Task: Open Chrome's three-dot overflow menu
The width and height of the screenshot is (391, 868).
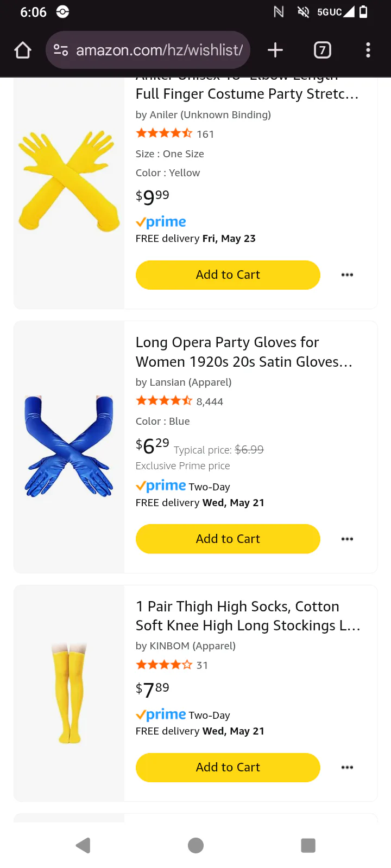Action: pyautogui.click(x=368, y=50)
